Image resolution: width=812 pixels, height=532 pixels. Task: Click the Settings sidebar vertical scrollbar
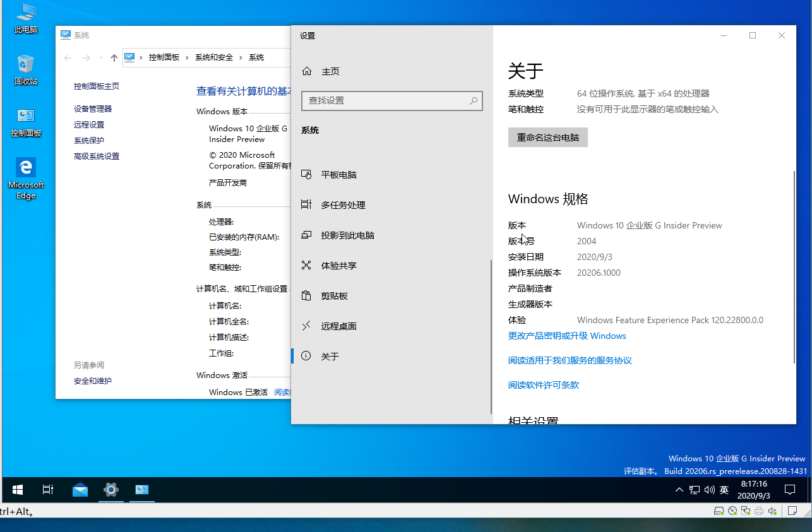click(x=491, y=337)
